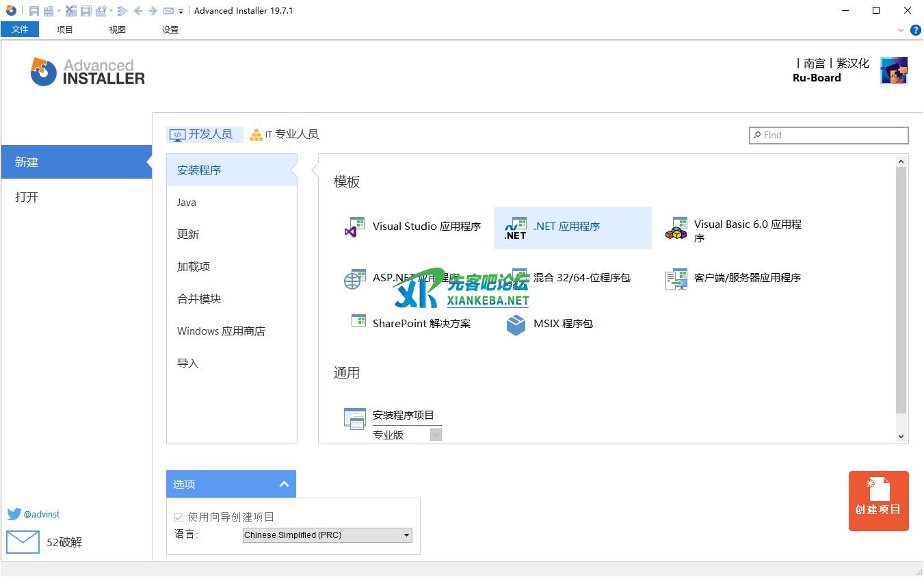Viewport: 924px width, 577px height.
Task: Expand the 专业版 edition dropdown
Action: pyautogui.click(x=436, y=435)
